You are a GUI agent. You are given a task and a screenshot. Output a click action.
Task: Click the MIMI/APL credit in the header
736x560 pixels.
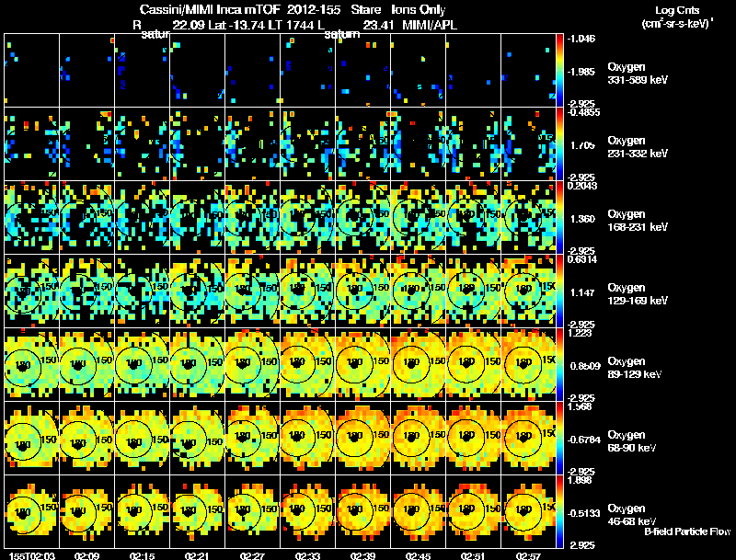[x=430, y=25]
